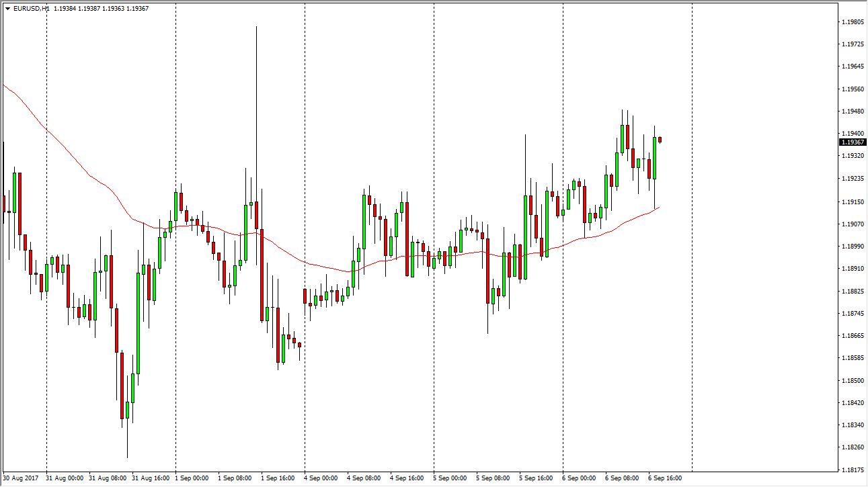The image size is (868, 487).
Task: Click the 30 Aug 2017 date label
Action: [x=20, y=478]
